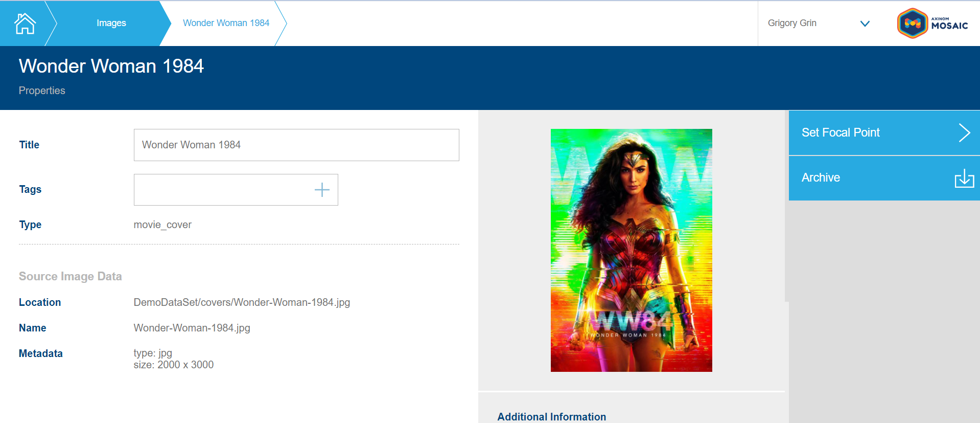Click the Axinom Mosaic logo

932,24
